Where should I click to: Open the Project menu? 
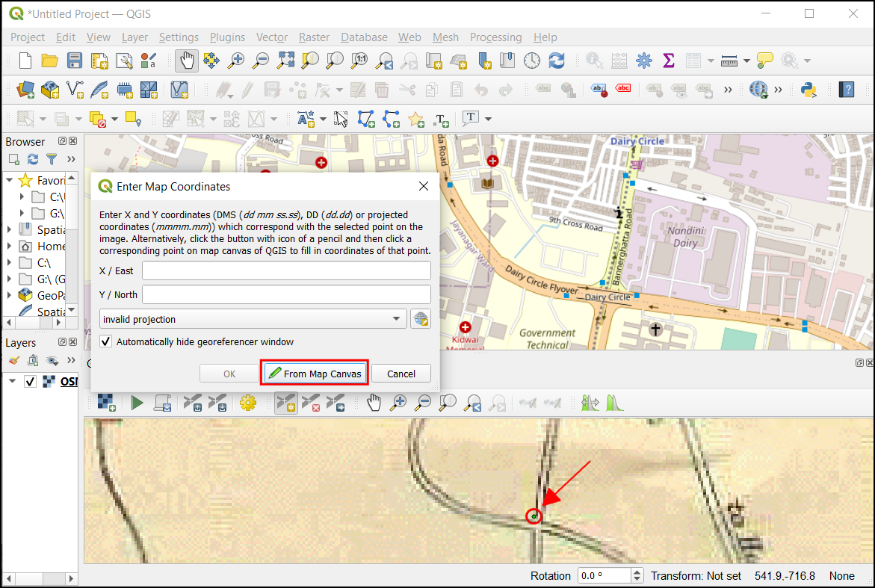click(x=28, y=37)
